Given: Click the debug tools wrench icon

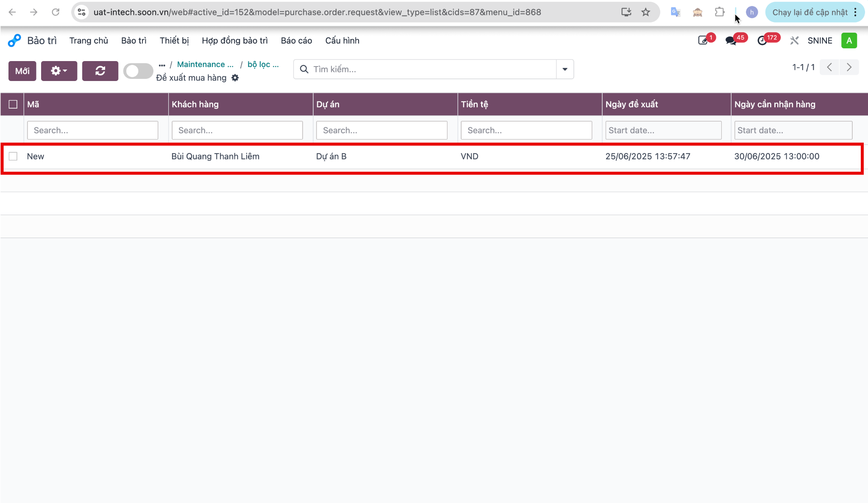Looking at the screenshot, I should [x=794, y=41].
